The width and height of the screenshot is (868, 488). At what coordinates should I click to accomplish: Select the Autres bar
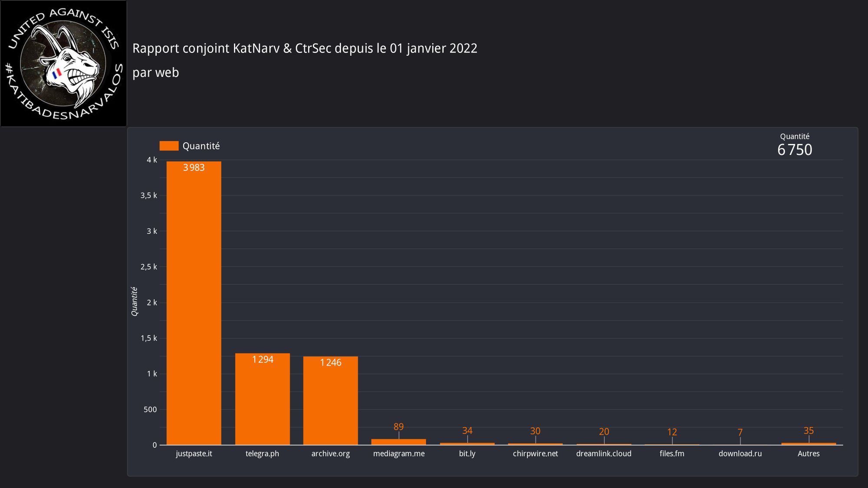point(809,444)
